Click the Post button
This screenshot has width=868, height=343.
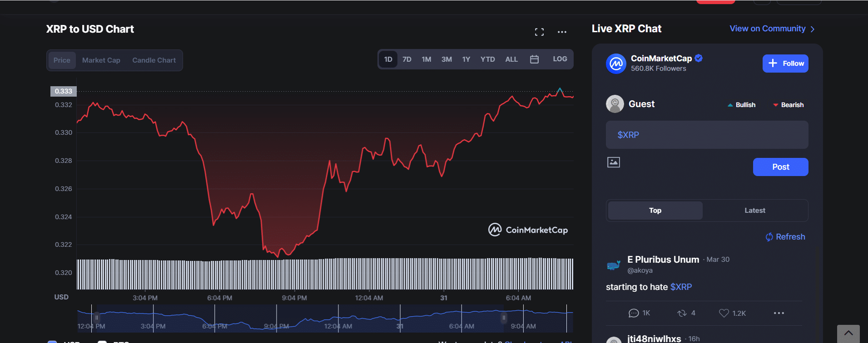[781, 167]
